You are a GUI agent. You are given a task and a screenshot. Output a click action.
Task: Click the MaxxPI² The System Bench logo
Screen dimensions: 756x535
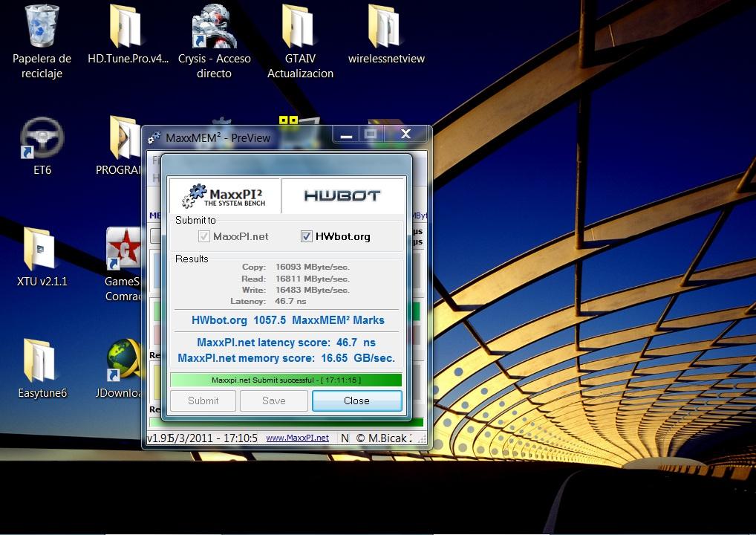tap(224, 196)
